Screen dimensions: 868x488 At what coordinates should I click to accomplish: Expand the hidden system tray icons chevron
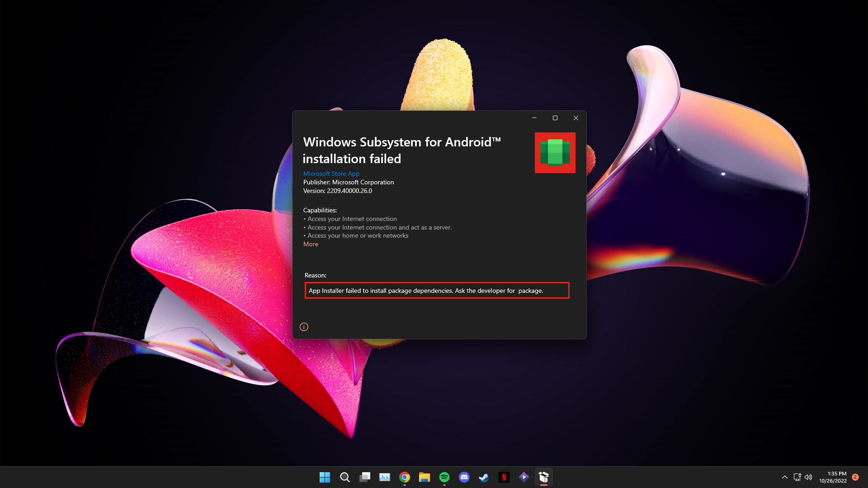pos(785,477)
